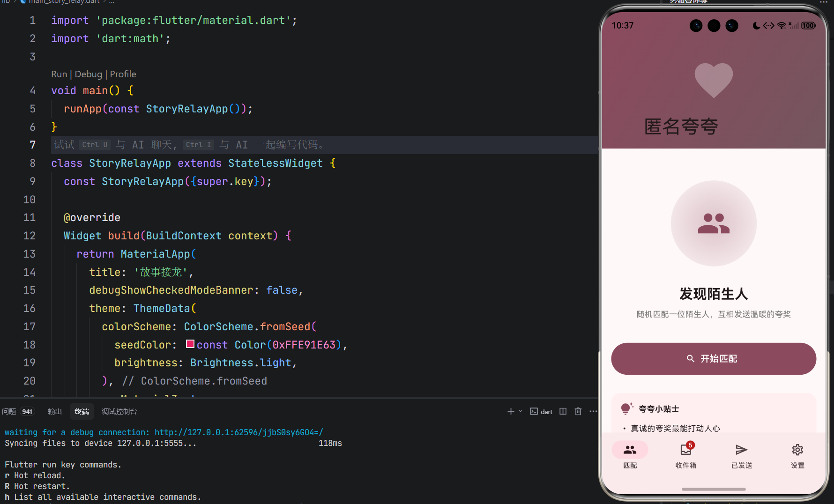Click the phone's do-not-disturb moon icon
This screenshot has height=504, width=834.
click(756, 25)
